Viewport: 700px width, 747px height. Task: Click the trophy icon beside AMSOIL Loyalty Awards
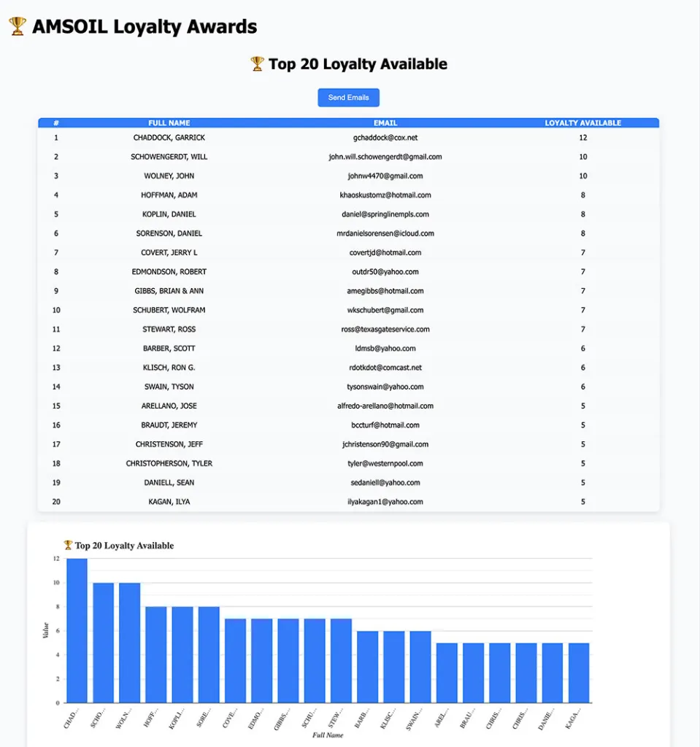pos(18,27)
